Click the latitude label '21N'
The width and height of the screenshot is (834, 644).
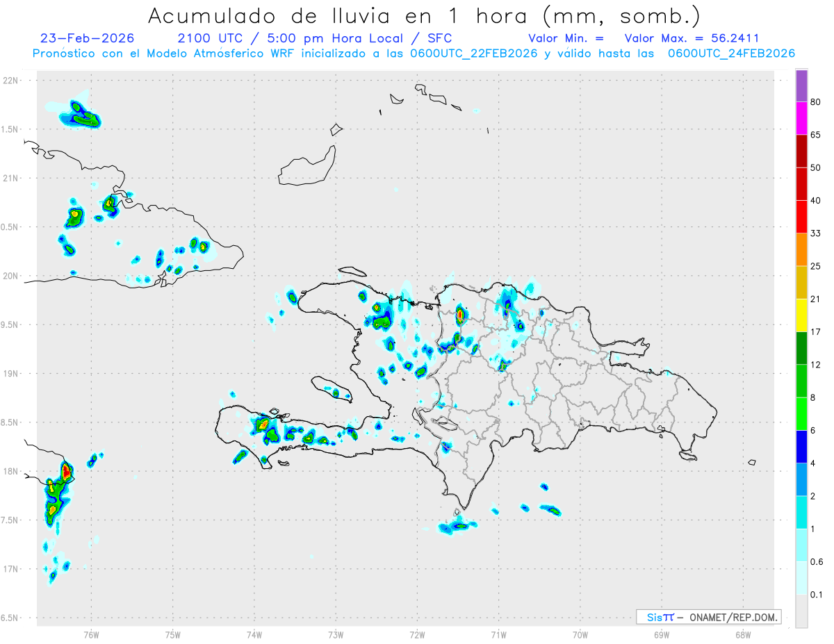point(12,179)
